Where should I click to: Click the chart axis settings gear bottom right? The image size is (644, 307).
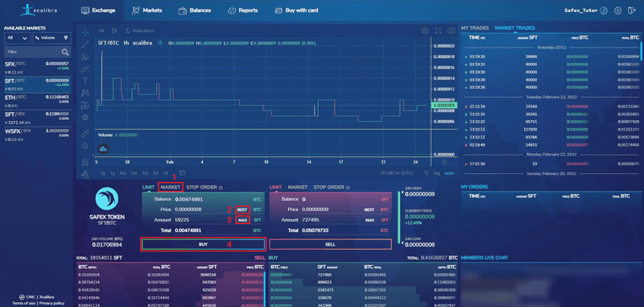(x=444, y=162)
